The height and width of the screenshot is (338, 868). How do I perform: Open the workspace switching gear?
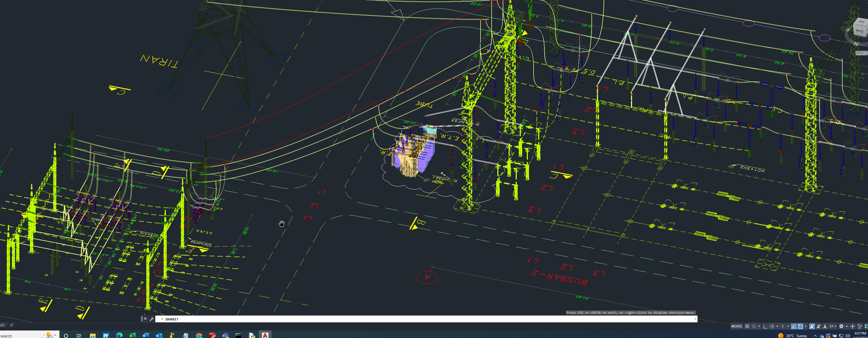pyautogui.click(x=841, y=326)
